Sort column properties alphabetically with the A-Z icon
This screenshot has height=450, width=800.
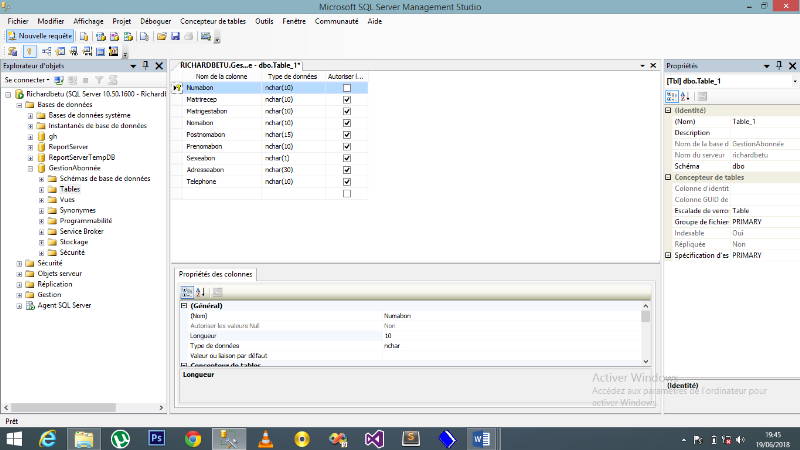(200, 291)
